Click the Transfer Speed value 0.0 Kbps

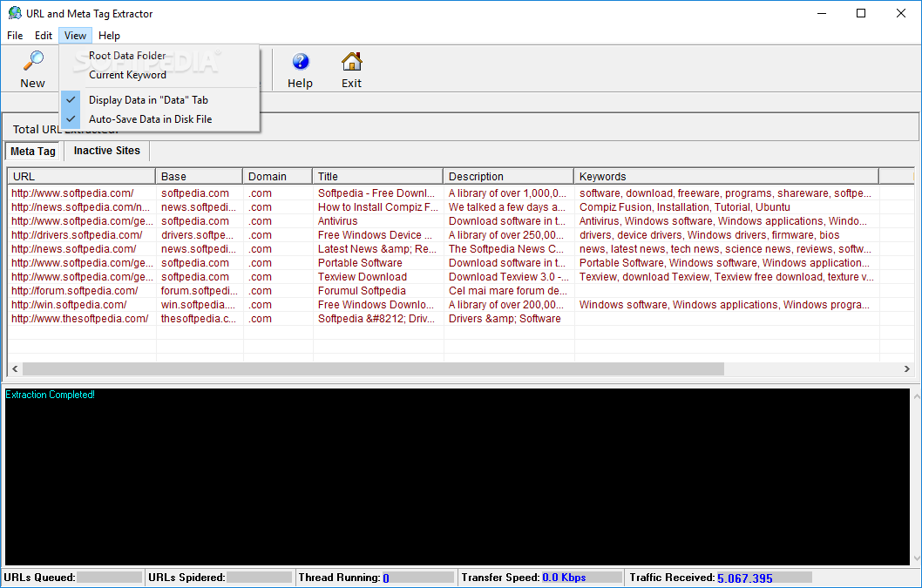click(x=564, y=578)
